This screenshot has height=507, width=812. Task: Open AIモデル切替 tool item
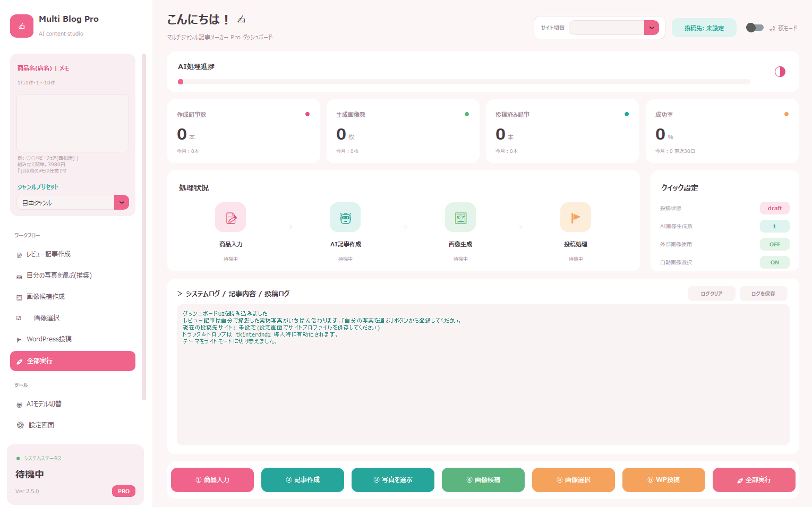click(73, 404)
